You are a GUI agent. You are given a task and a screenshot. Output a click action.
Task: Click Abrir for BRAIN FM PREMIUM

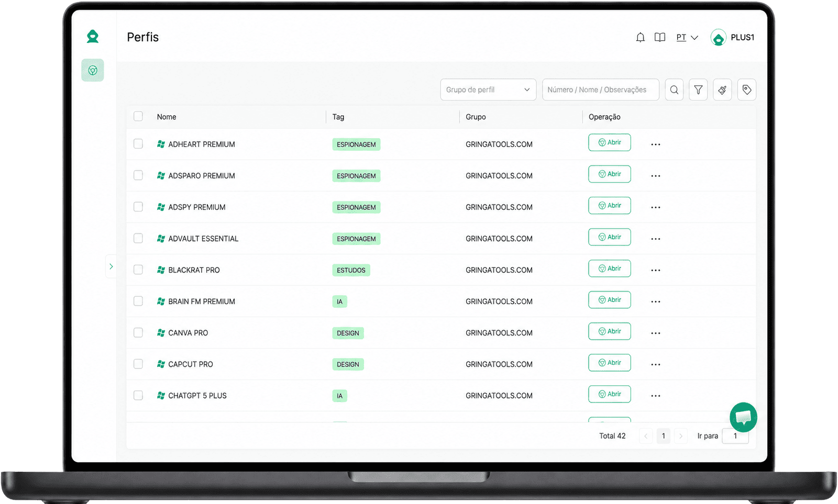pyautogui.click(x=610, y=299)
